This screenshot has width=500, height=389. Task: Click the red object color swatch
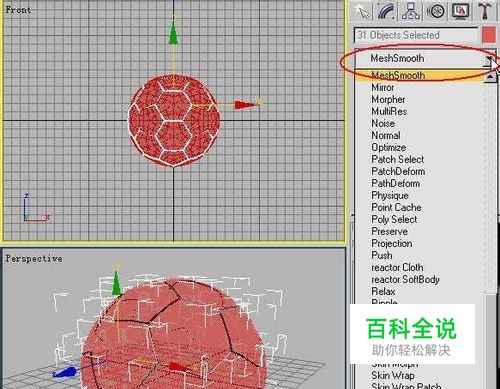pyautogui.click(x=489, y=35)
